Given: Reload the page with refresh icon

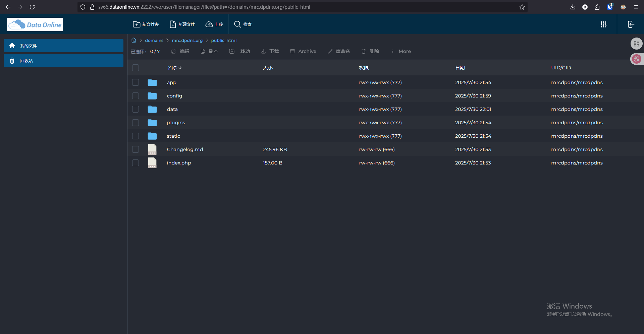Looking at the screenshot, I should point(32,7).
